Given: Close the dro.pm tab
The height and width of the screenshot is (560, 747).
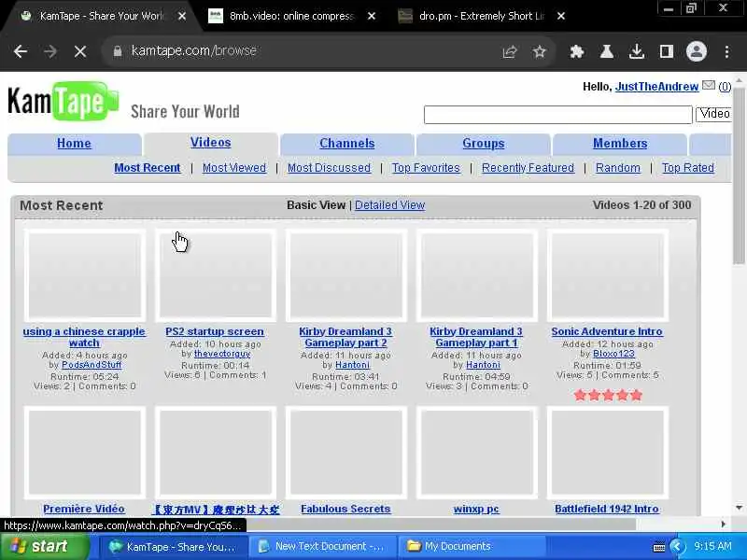Looking at the screenshot, I should (561, 16).
